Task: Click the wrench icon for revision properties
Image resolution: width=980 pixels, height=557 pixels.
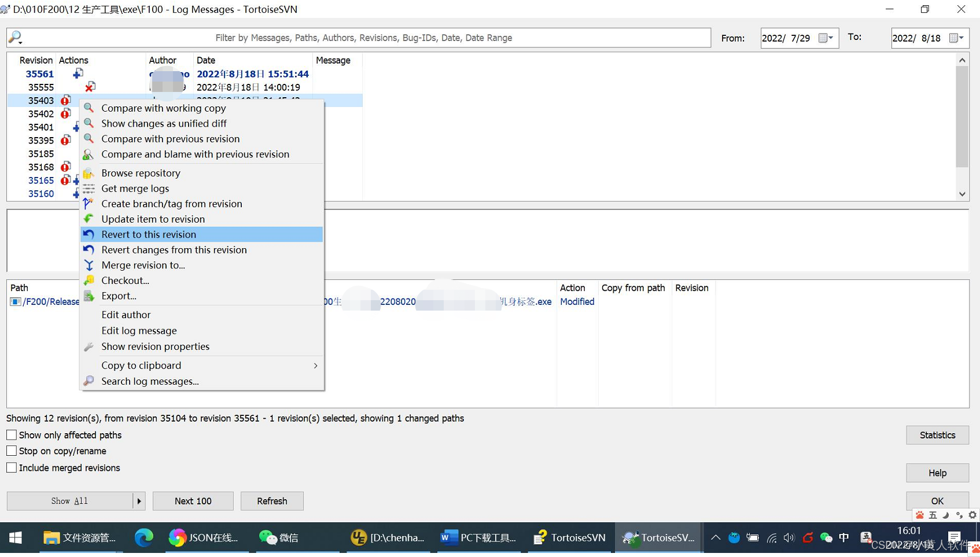Action: pyautogui.click(x=89, y=346)
